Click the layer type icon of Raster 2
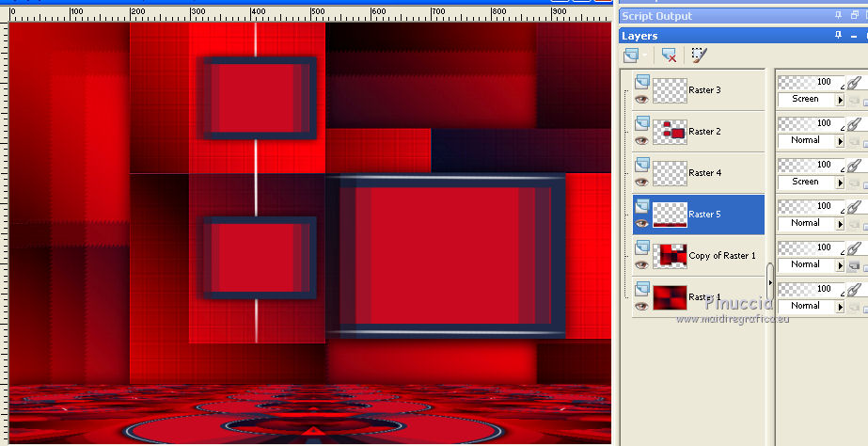Screen dimensions: 868x446 641,123
